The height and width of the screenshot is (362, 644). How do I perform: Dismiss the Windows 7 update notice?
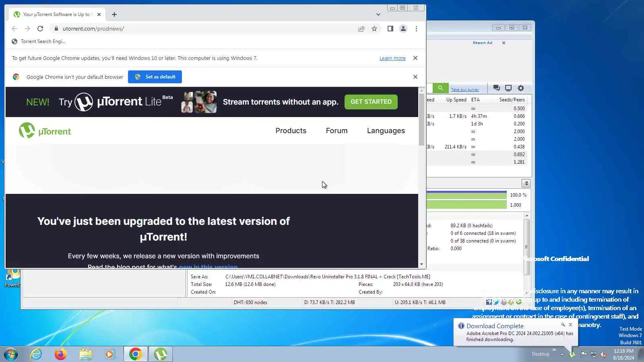(415, 58)
